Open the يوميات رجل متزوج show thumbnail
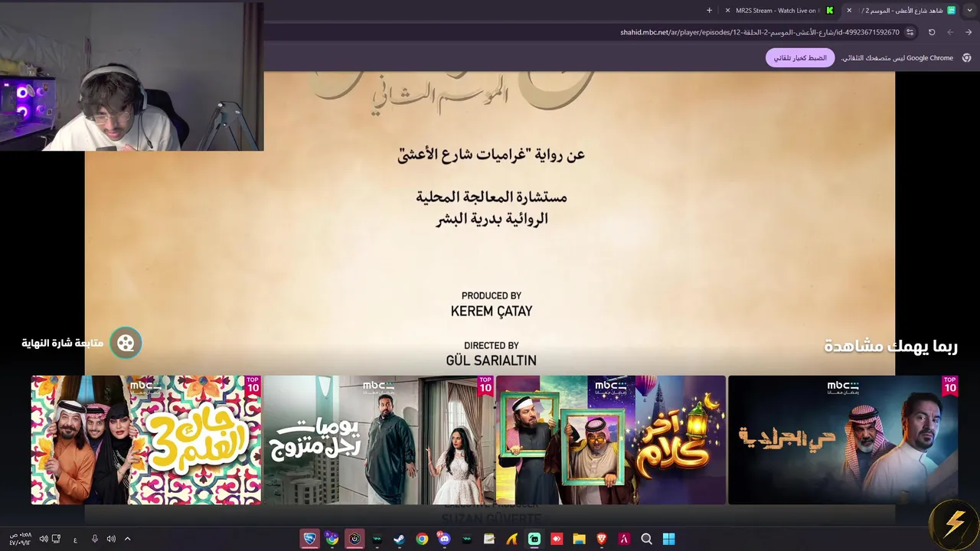 click(378, 440)
